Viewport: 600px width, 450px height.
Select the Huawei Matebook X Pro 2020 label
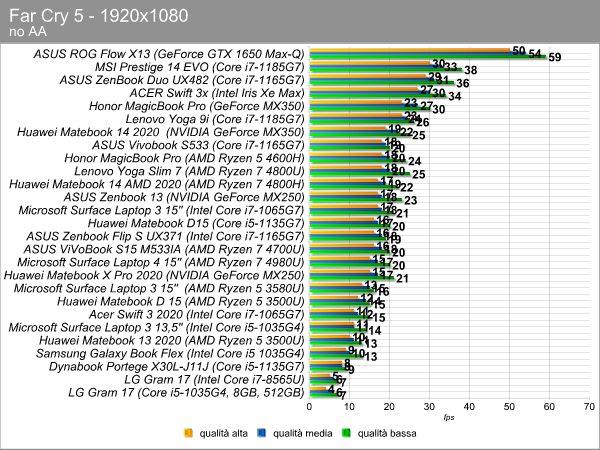(x=154, y=275)
